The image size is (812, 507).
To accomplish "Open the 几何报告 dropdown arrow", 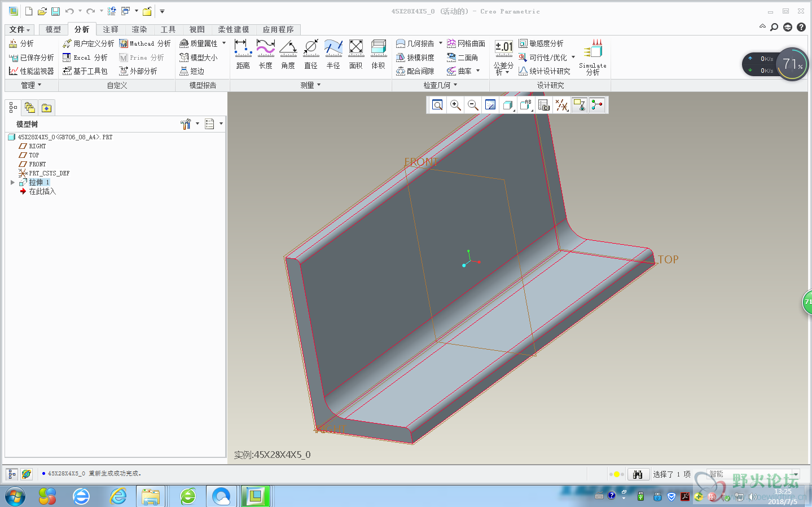I will tap(441, 43).
